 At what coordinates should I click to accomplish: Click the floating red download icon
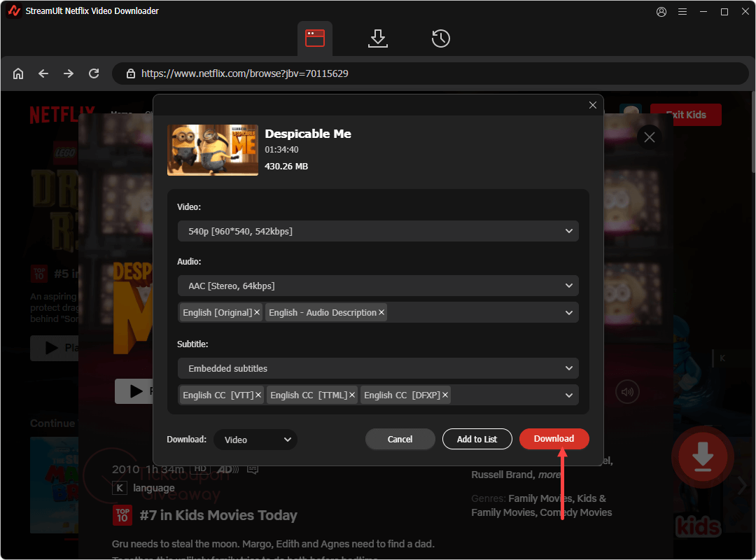pyautogui.click(x=703, y=457)
